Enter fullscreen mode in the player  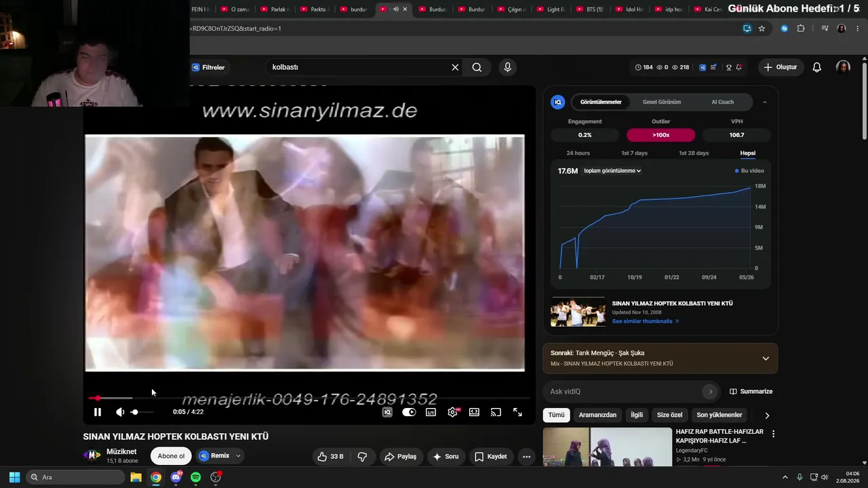517,412
